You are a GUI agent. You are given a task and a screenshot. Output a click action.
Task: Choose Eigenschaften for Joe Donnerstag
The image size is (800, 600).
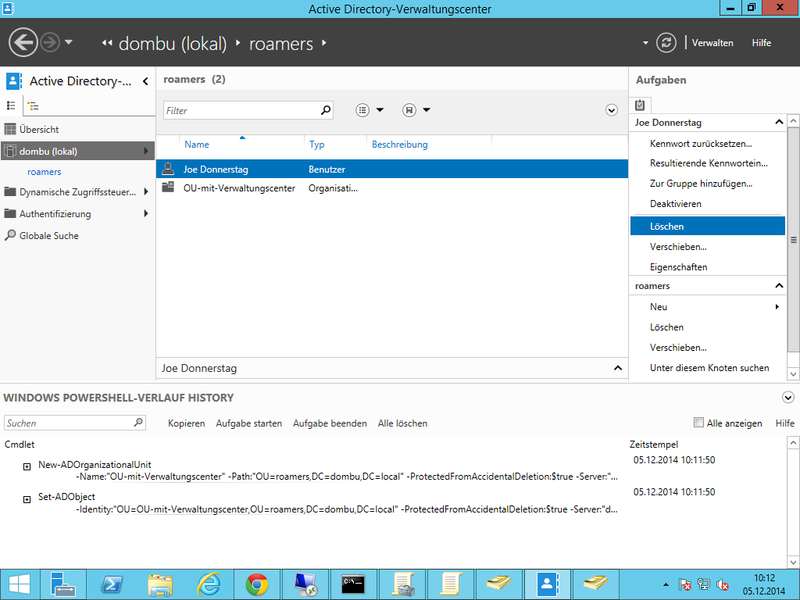pos(678,267)
